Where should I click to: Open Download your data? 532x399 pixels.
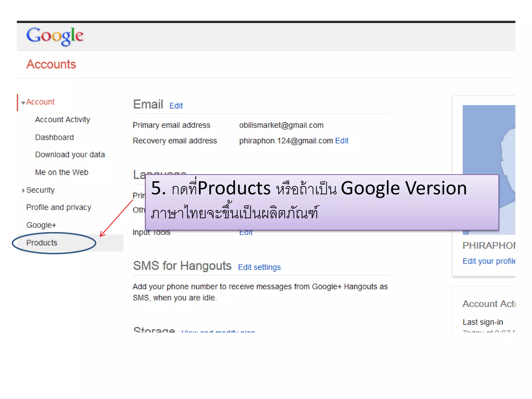pyautogui.click(x=70, y=155)
